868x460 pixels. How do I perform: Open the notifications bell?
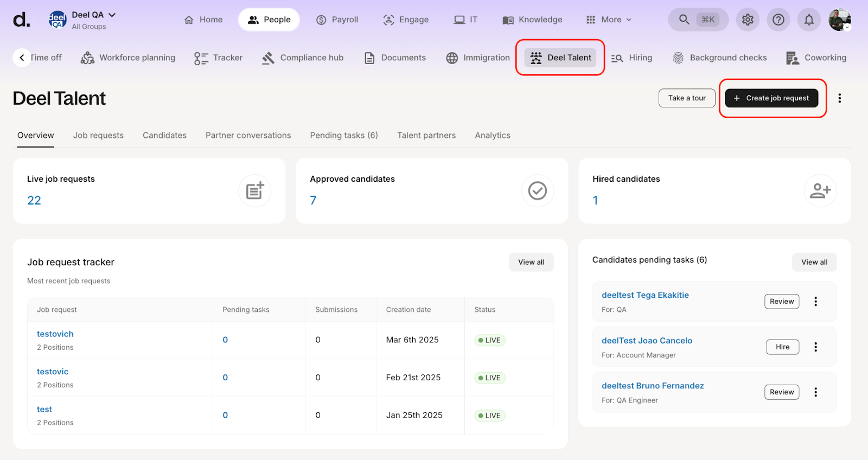pos(809,20)
